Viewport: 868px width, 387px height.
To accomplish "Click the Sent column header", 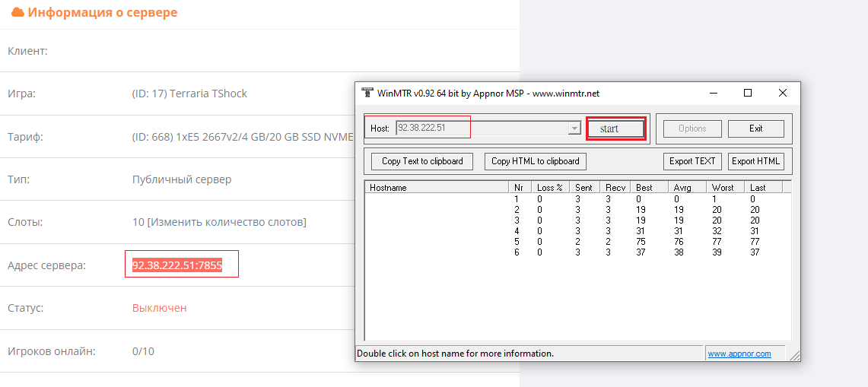I will coord(584,187).
